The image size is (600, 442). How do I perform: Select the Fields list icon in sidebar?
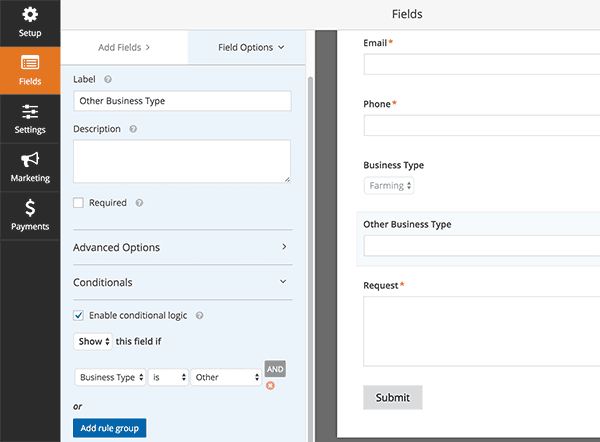30,63
